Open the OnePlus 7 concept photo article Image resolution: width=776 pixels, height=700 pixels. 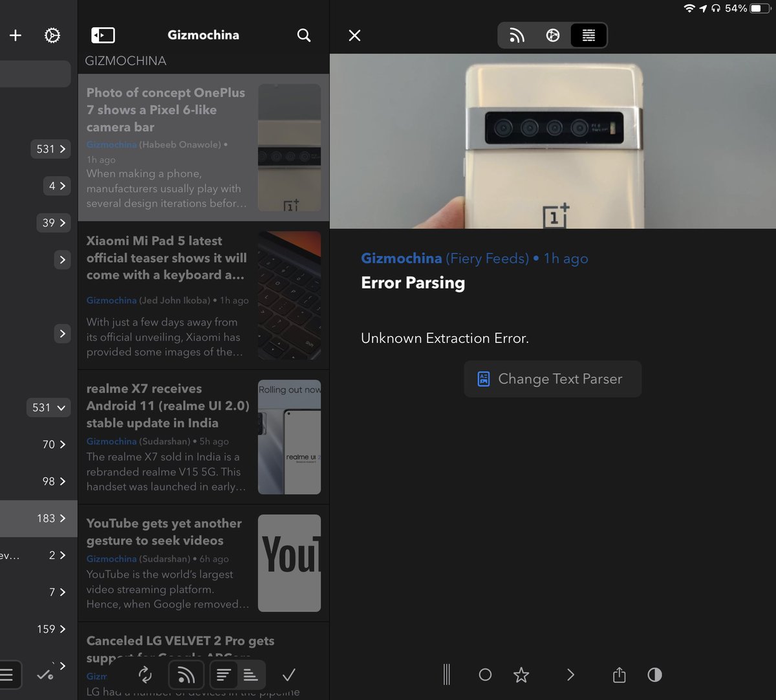coord(204,148)
